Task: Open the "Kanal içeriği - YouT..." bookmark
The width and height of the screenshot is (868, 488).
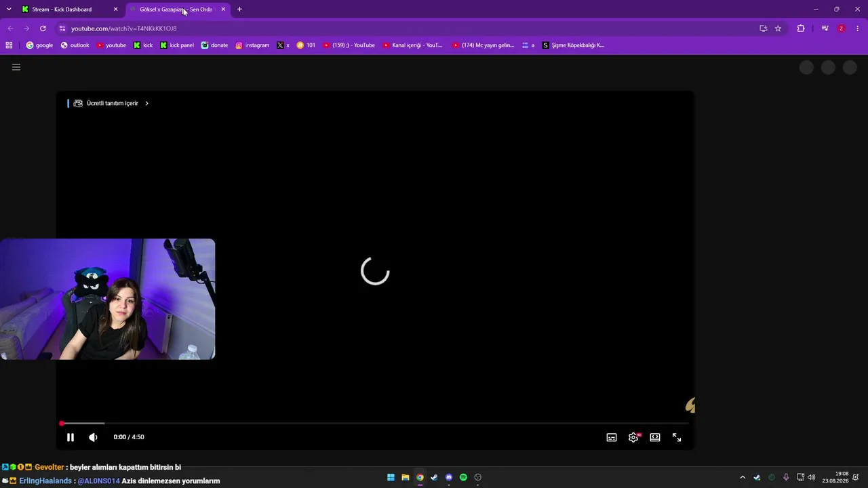Action: coord(412,45)
